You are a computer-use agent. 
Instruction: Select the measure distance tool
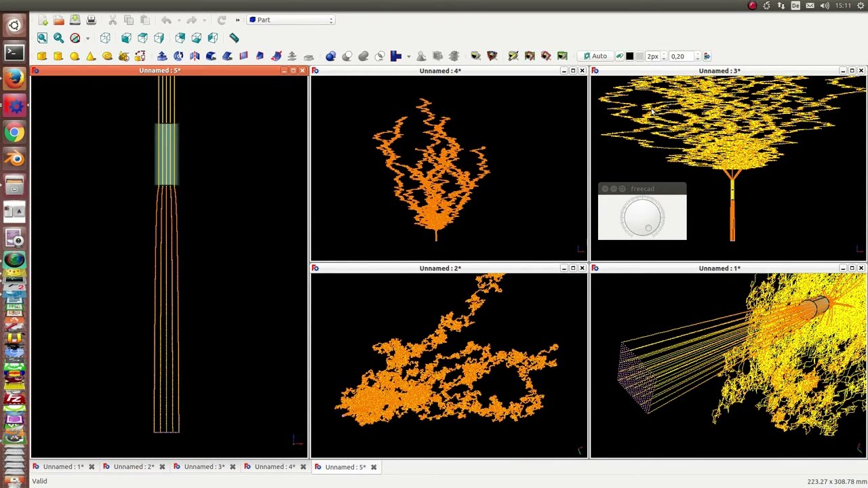(x=234, y=38)
